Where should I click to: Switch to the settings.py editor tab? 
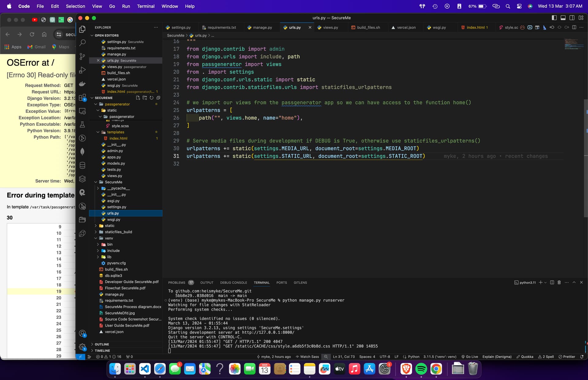pos(181,28)
